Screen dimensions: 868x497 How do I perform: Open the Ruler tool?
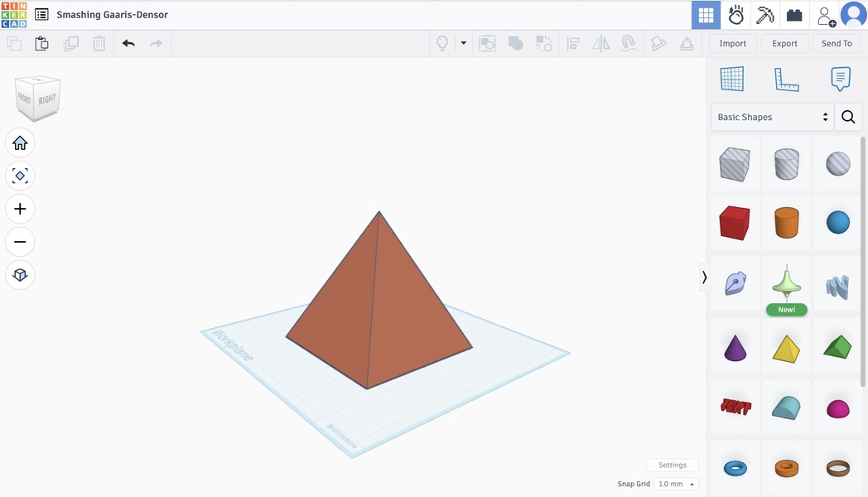(x=786, y=80)
